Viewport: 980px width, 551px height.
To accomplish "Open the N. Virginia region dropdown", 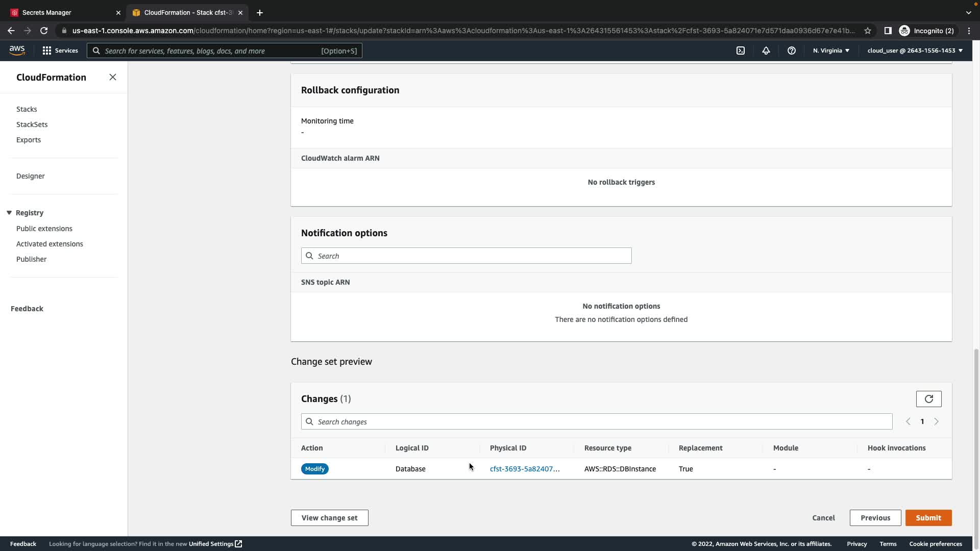I will coord(831,51).
